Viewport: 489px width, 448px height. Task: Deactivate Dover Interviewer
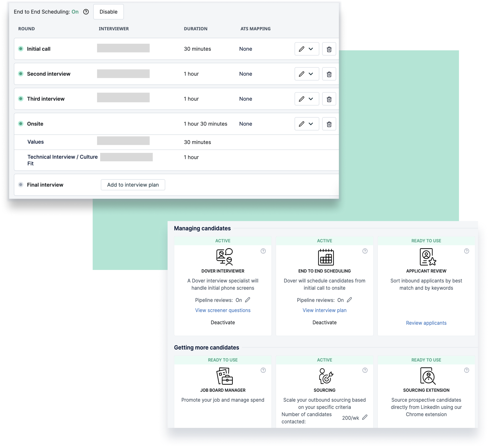(223, 322)
